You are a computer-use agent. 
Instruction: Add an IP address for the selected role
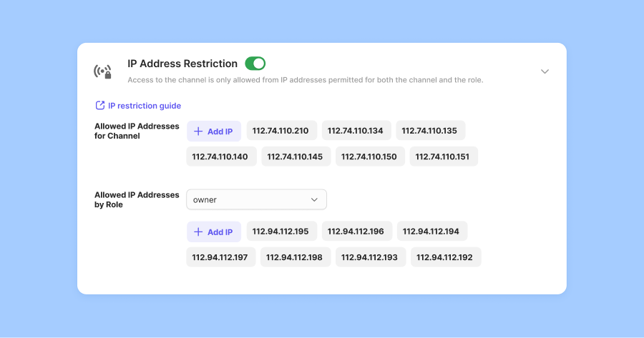[214, 232]
